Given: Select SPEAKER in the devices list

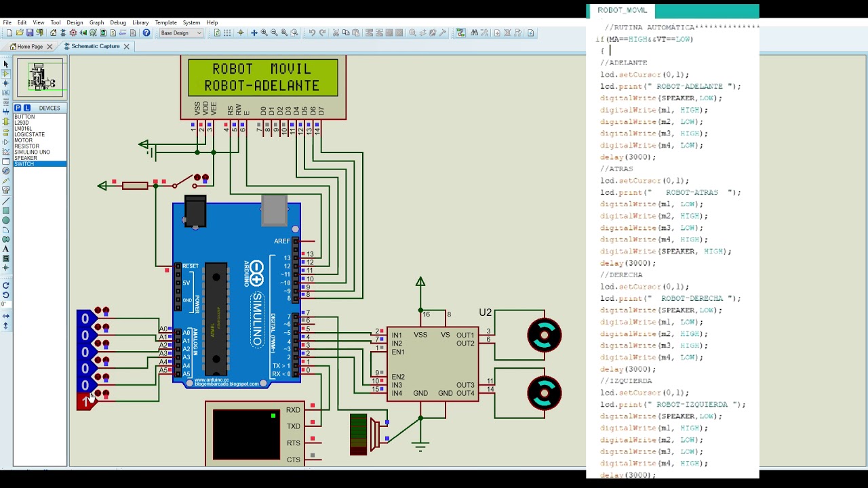Looking at the screenshot, I should click(26, 158).
